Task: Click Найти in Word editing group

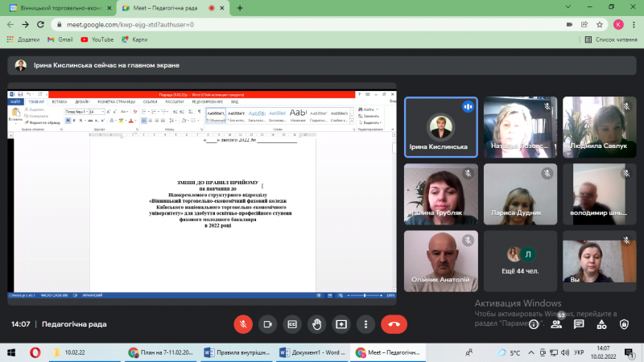Action: [x=368, y=109]
